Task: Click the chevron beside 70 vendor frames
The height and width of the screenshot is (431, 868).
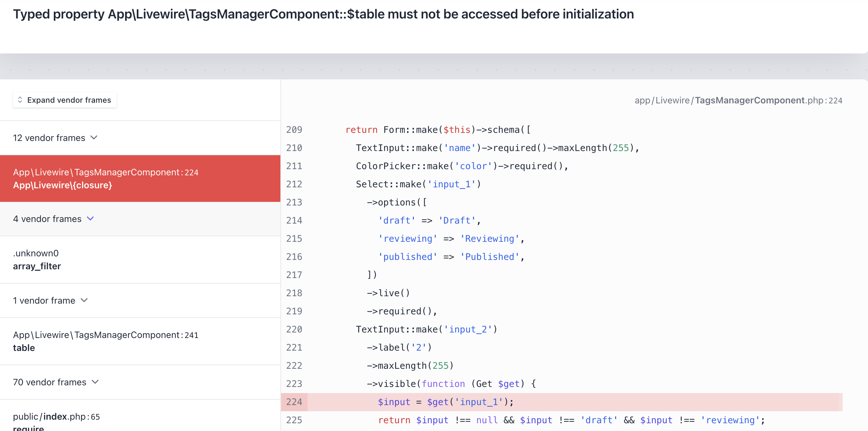Action: (x=95, y=382)
